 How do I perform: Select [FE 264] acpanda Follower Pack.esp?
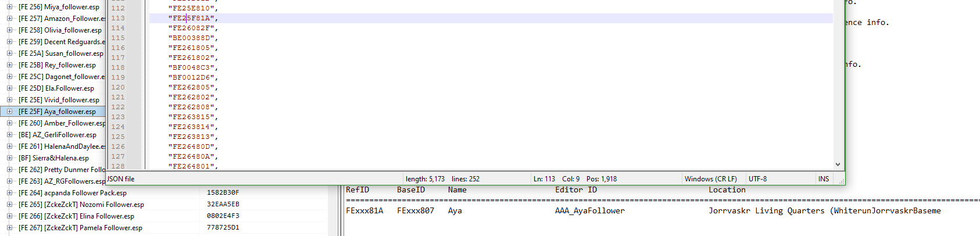pos(73,193)
